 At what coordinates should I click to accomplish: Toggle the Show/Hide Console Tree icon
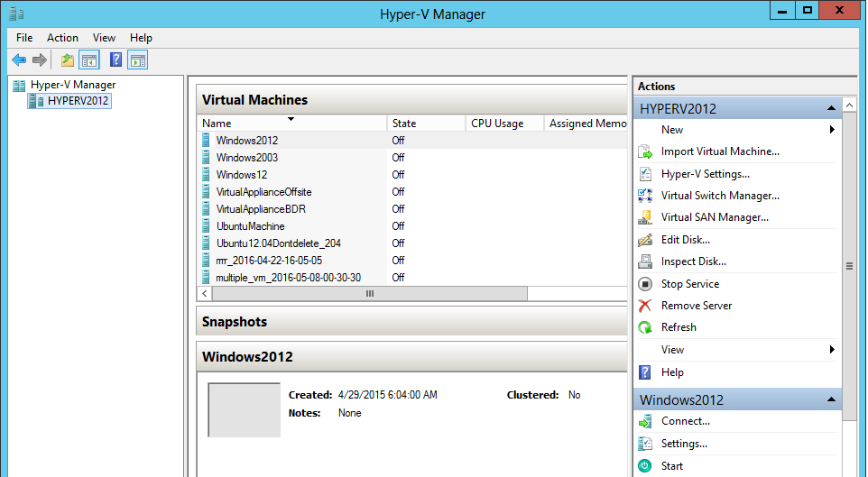coord(89,60)
